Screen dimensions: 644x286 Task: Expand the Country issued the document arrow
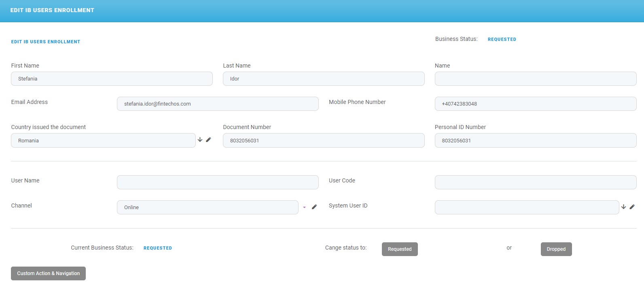tap(200, 140)
